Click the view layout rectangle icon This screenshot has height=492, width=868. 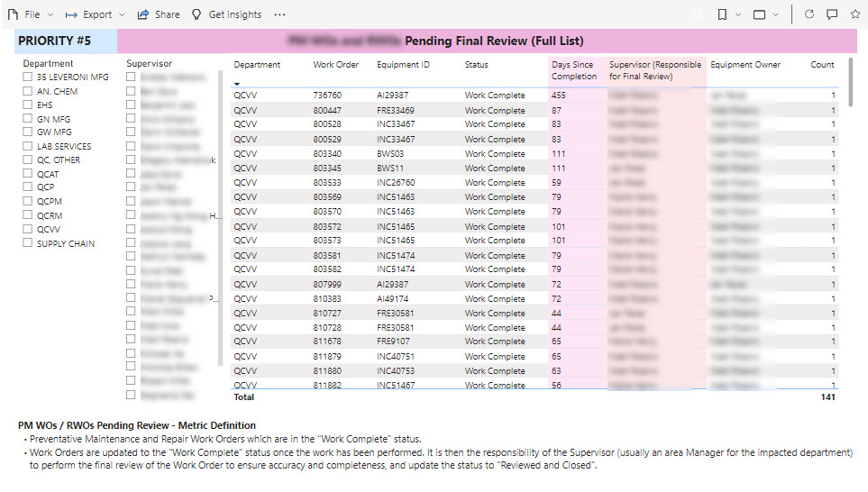[760, 14]
